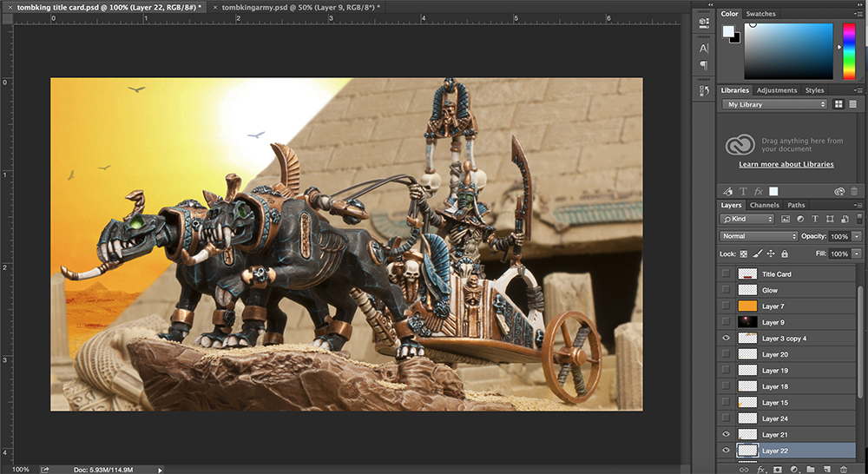The width and height of the screenshot is (868, 474).
Task: Open the My Library dropdown
Action: coord(774,104)
